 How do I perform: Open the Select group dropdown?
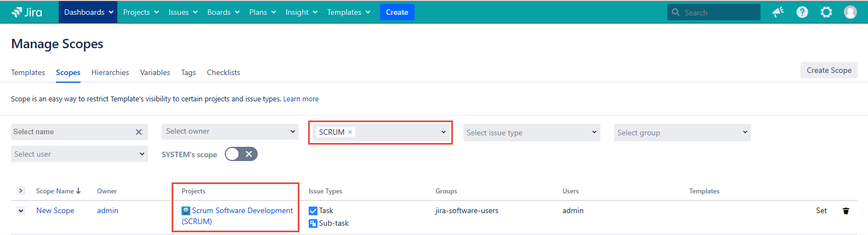[x=682, y=133]
